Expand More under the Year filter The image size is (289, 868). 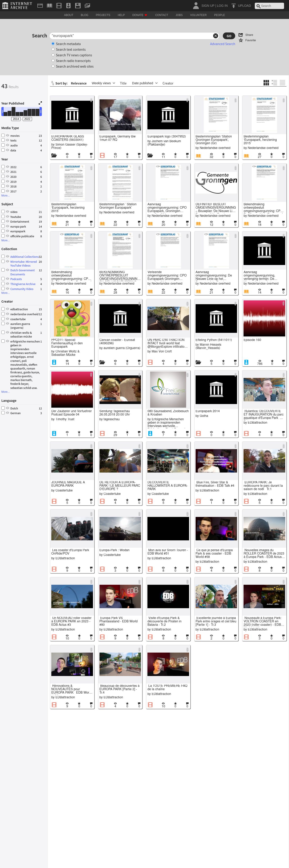point(5,195)
